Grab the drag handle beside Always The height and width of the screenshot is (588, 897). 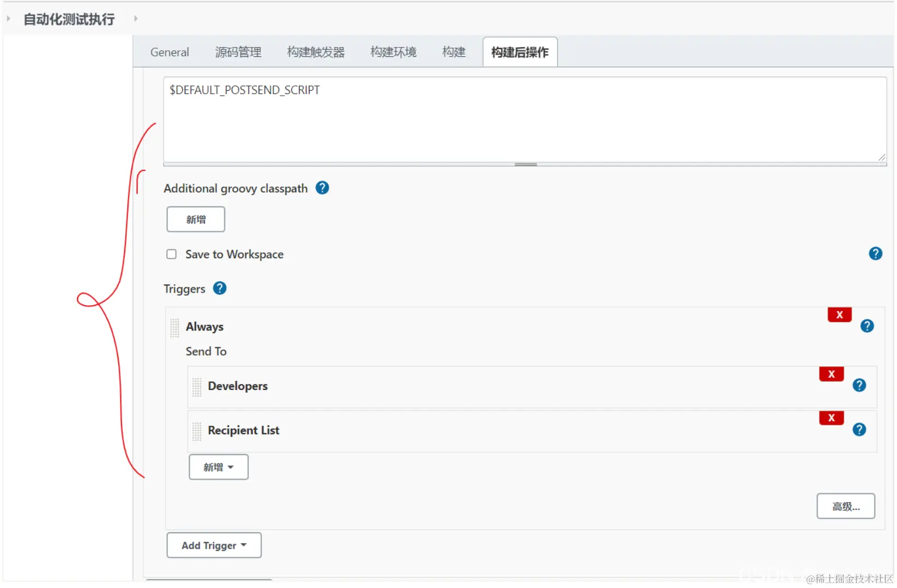(174, 328)
